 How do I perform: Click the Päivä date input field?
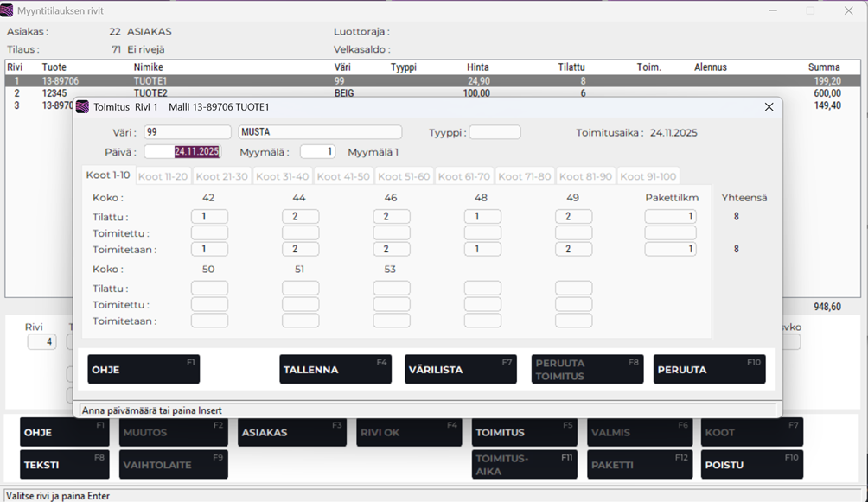pyautogui.click(x=182, y=151)
